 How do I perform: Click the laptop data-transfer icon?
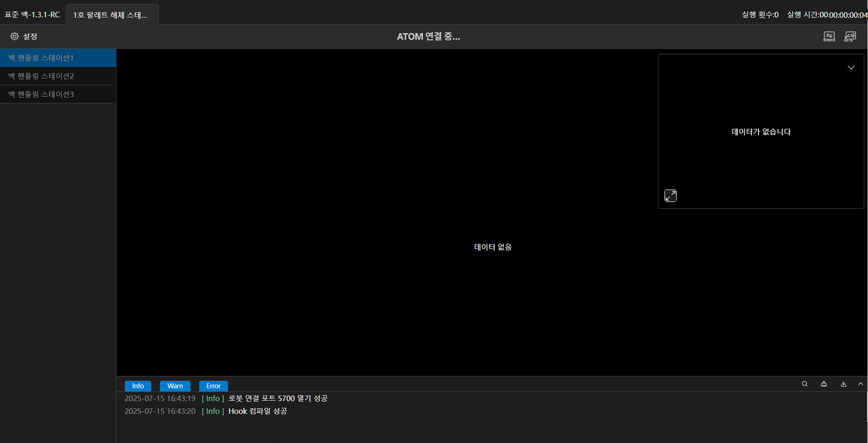tap(829, 36)
